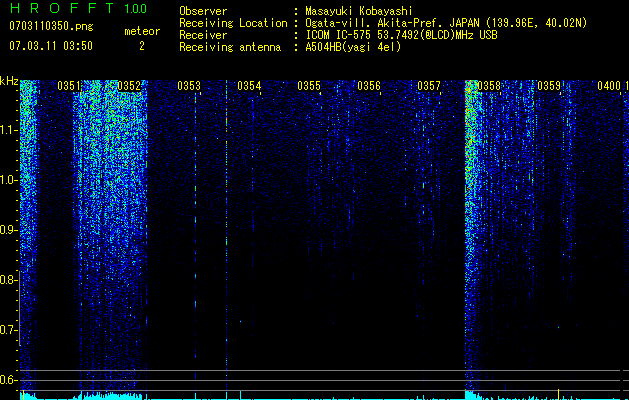
Task: Click the Receiving antenna field label
Action: coord(230,47)
